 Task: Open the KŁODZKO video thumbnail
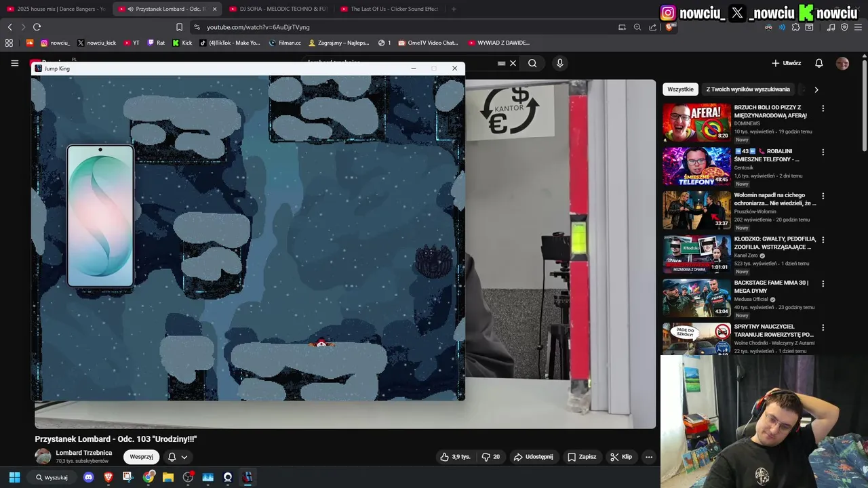(x=696, y=253)
